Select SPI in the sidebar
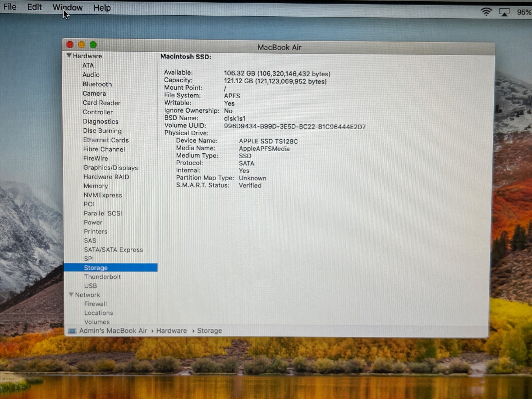 [x=89, y=259]
